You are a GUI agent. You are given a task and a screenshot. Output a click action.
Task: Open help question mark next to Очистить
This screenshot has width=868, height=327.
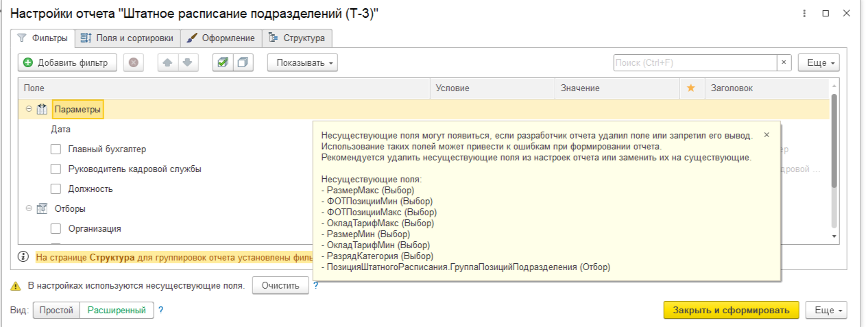coord(315,285)
